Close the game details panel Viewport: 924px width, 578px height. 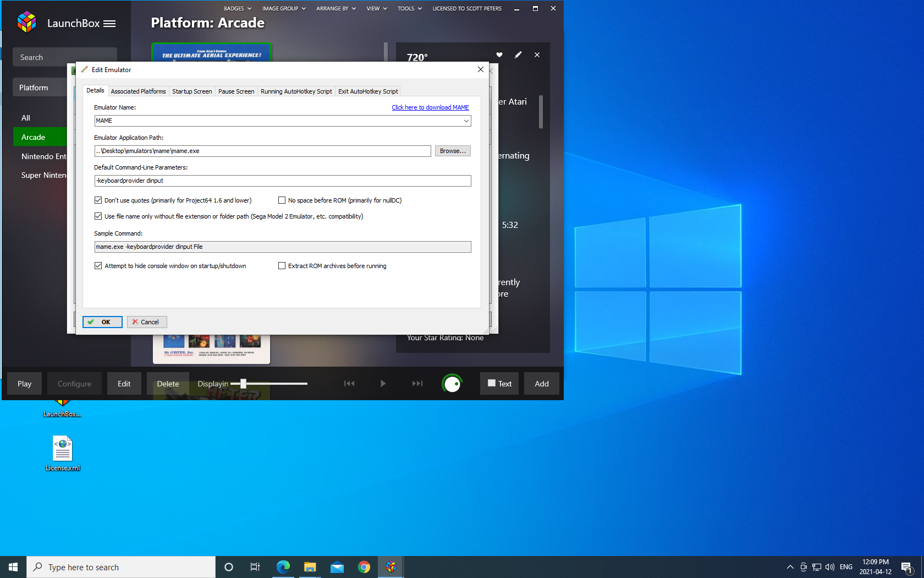click(537, 54)
